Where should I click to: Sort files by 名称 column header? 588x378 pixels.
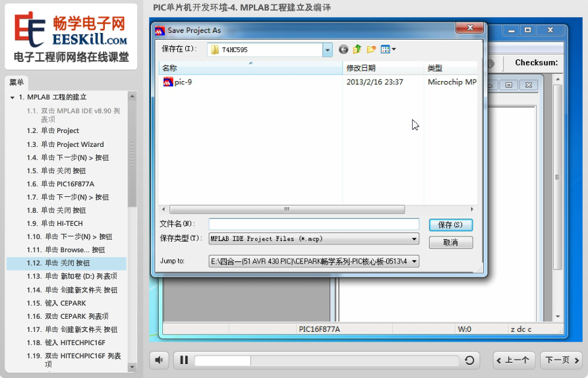(x=250, y=68)
